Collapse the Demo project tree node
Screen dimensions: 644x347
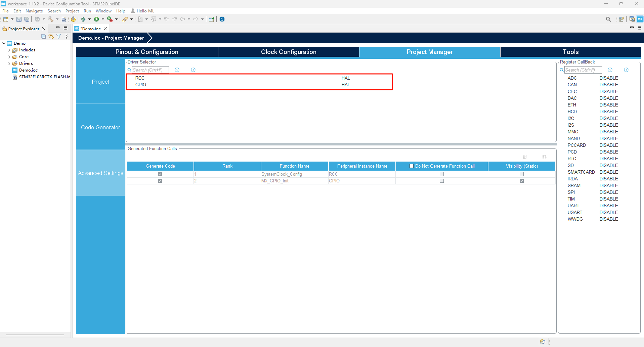pyautogui.click(x=4, y=43)
